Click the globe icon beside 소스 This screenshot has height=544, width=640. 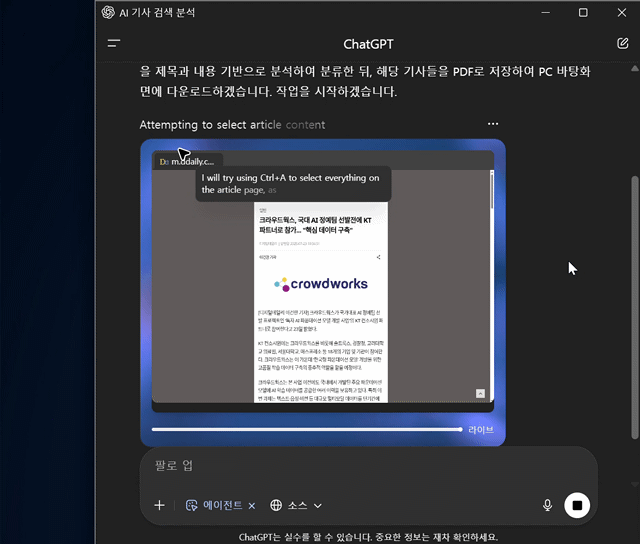[277, 506]
